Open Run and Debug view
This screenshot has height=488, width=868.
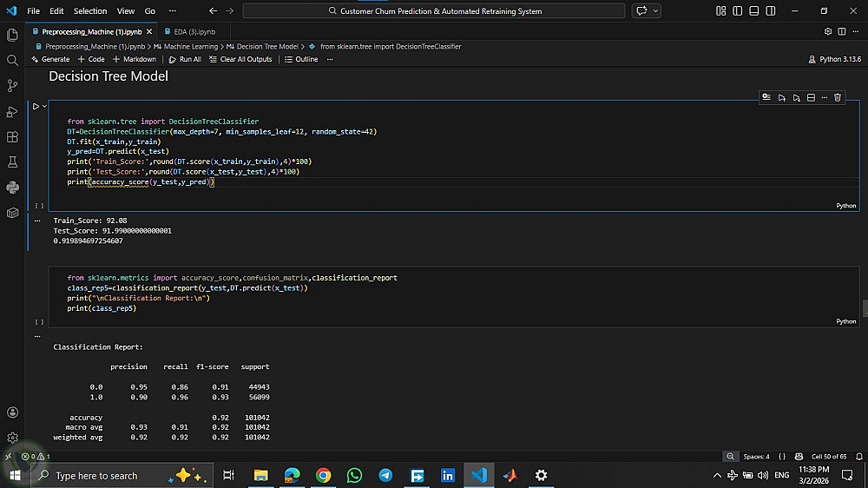coord(12,111)
